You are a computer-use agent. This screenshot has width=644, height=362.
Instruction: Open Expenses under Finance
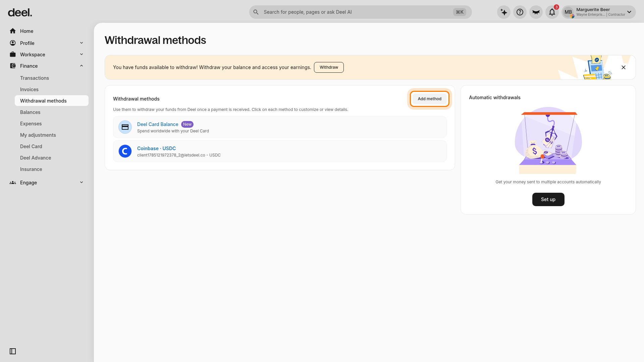[x=31, y=124]
